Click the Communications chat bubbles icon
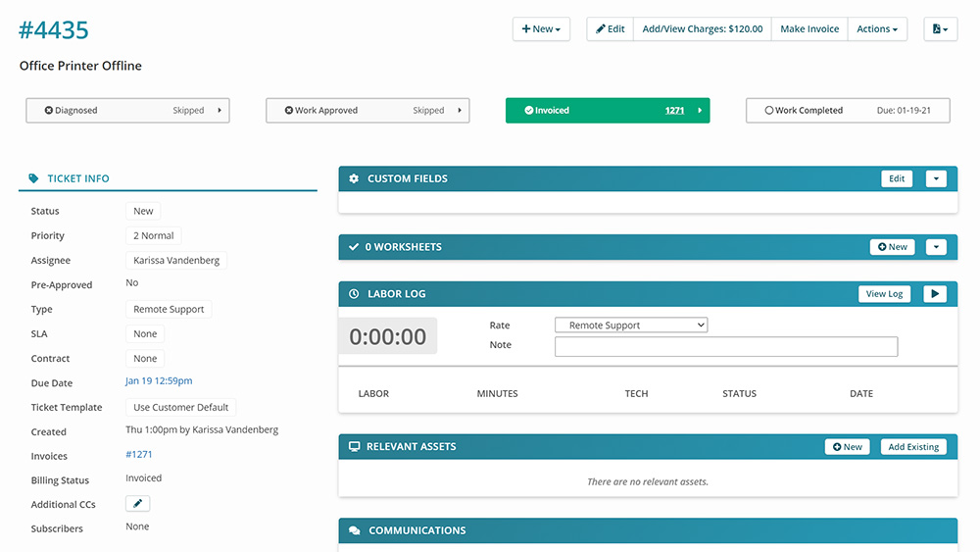Image resolution: width=980 pixels, height=552 pixels. coord(354,530)
